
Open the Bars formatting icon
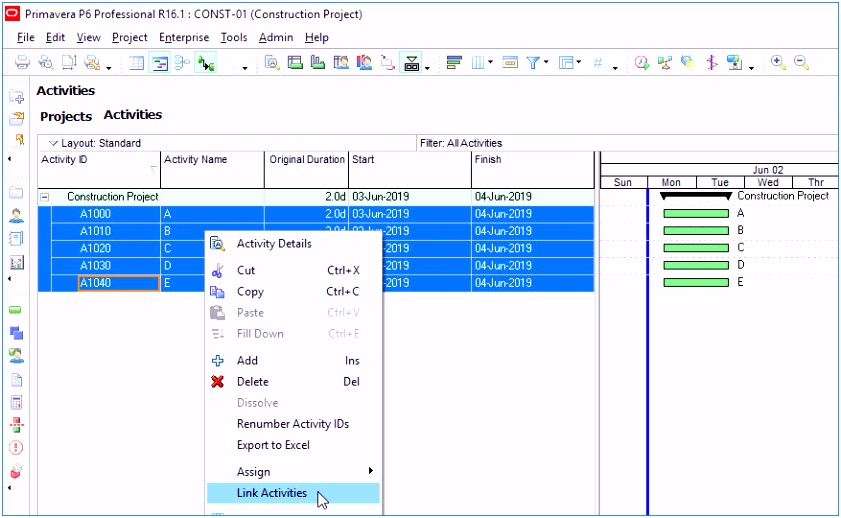pyautogui.click(x=454, y=63)
